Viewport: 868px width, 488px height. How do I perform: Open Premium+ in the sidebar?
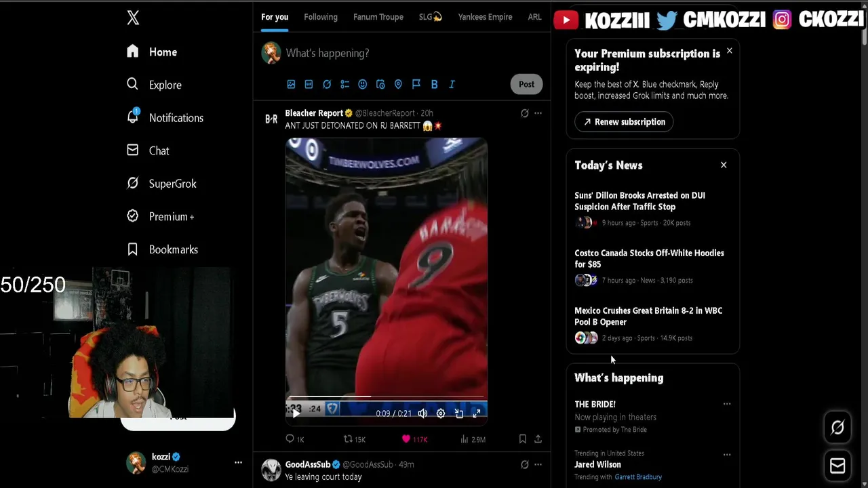click(x=161, y=216)
